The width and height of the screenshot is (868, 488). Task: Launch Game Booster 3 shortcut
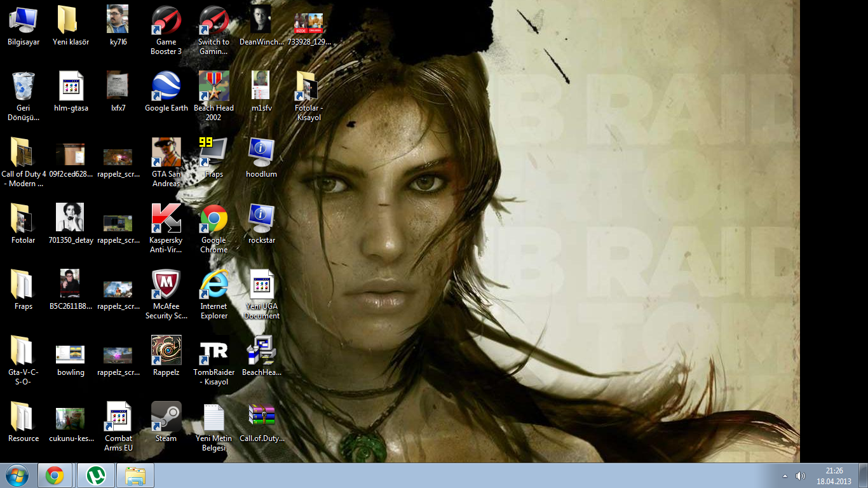tap(166, 30)
